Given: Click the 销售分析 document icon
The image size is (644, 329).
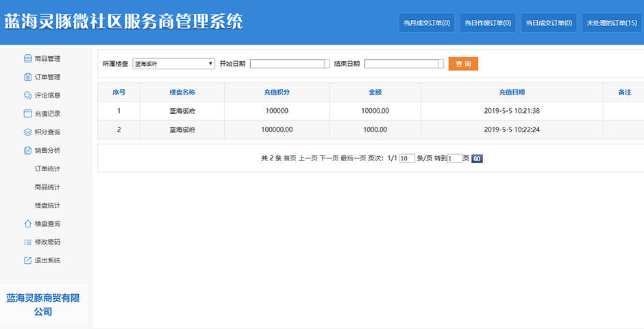Looking at the screenshot, I should click(x=27, y=150).
